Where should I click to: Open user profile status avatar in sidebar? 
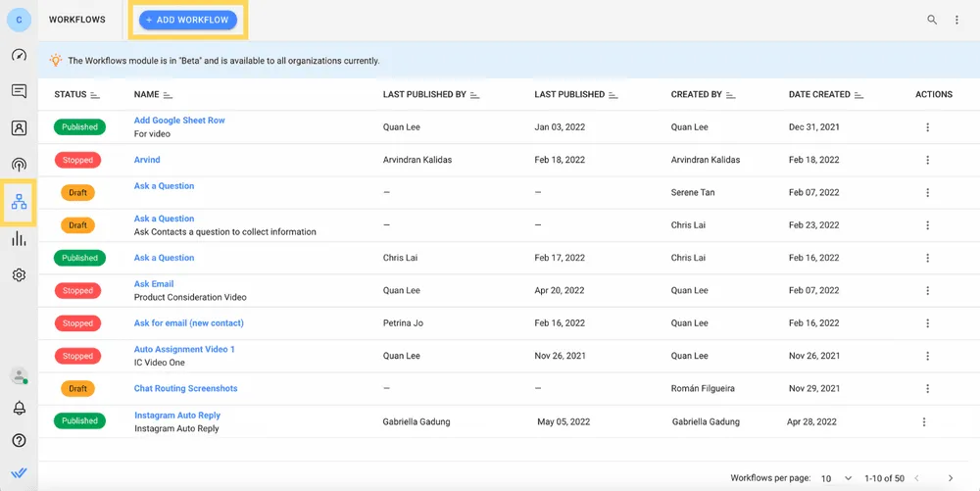[19, 375]
